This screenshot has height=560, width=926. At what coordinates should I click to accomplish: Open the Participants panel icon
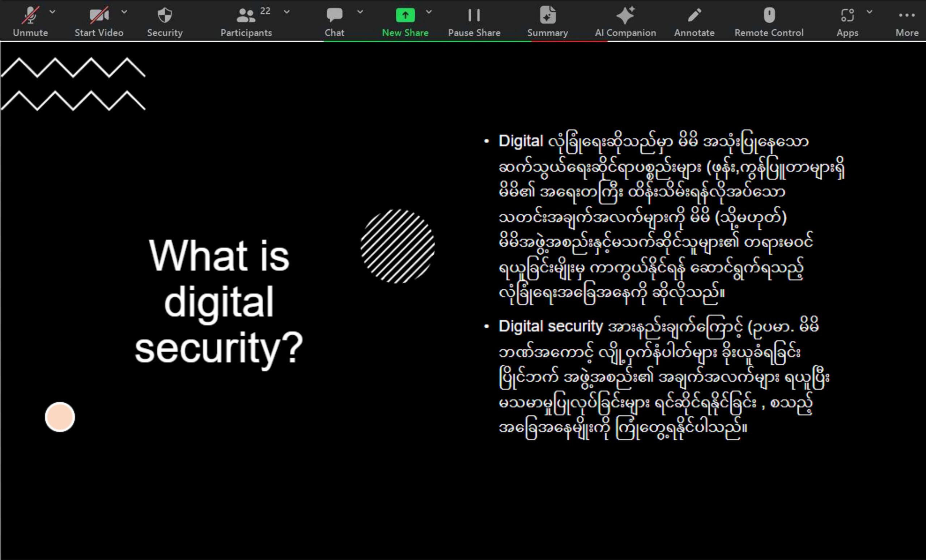[x=245, y=16]
